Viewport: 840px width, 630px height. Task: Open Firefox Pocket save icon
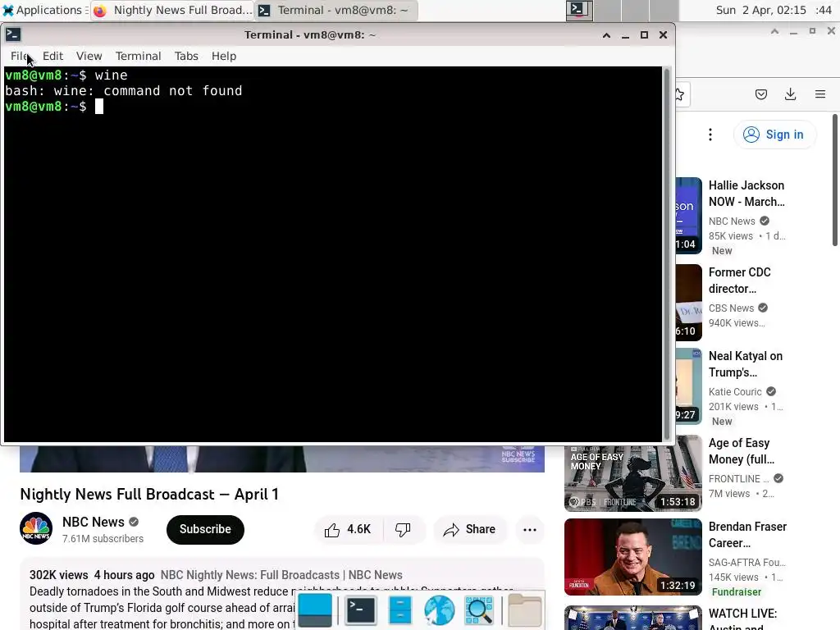coord(761,95)
